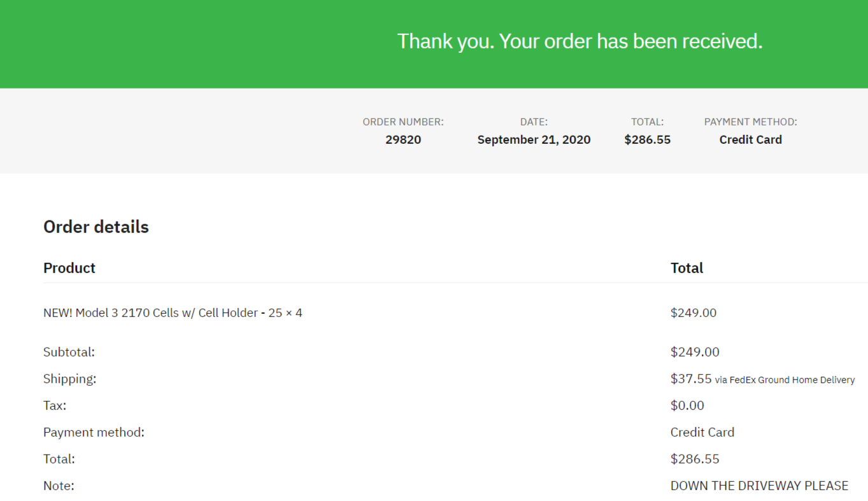This screenshot has height=501, width=868.
Task: Click the Total column header
Action: pyautogui.click(x=687, y=268)
